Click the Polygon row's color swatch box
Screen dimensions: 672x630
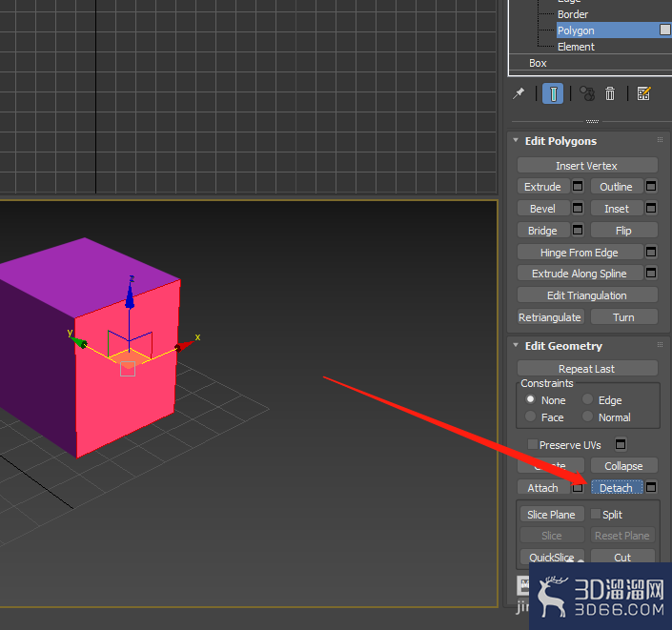tap(664, 30)
